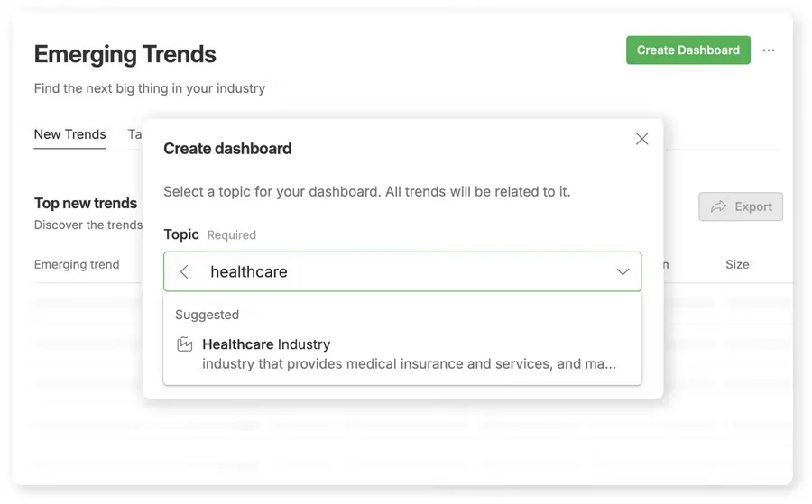
Task: Click the Suggested section label
Action: pos(208,315)
